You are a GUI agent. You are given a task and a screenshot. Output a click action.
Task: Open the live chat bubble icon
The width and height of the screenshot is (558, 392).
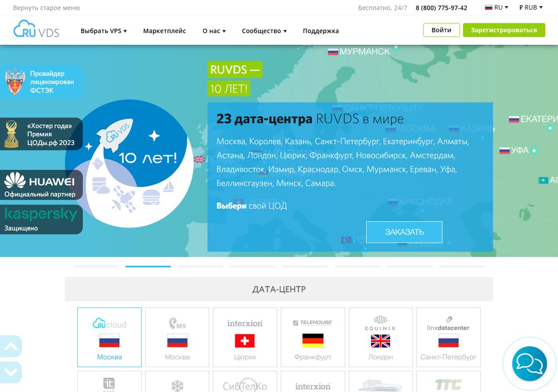(x=529, y=364)
